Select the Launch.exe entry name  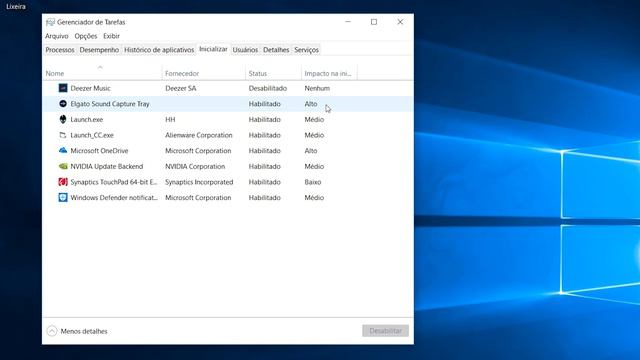[x=87, y=119]
